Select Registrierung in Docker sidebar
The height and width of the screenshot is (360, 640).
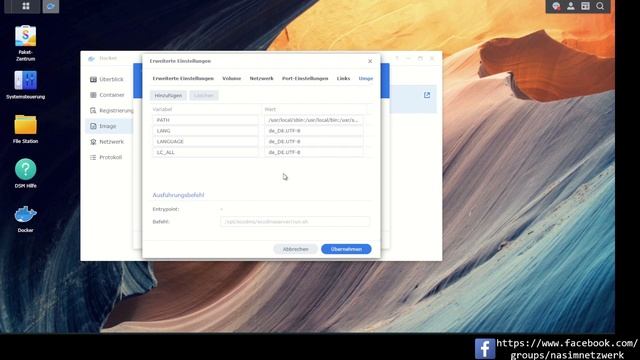click(x=109, y=111)
